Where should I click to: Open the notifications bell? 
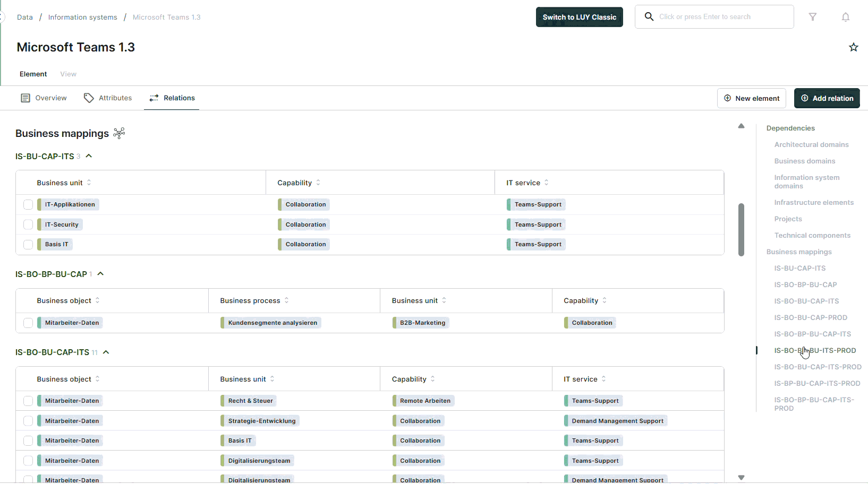coord(846,17)
